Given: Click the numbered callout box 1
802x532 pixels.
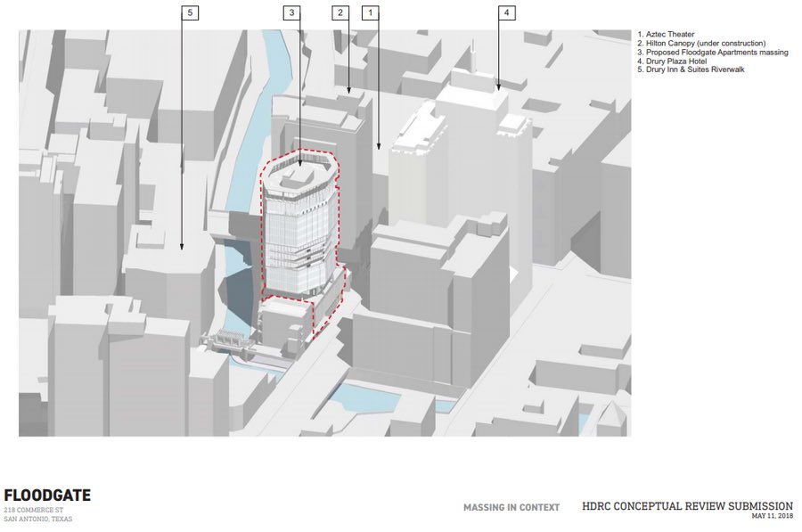Looking at the screenshot, I should pos(371,12).
